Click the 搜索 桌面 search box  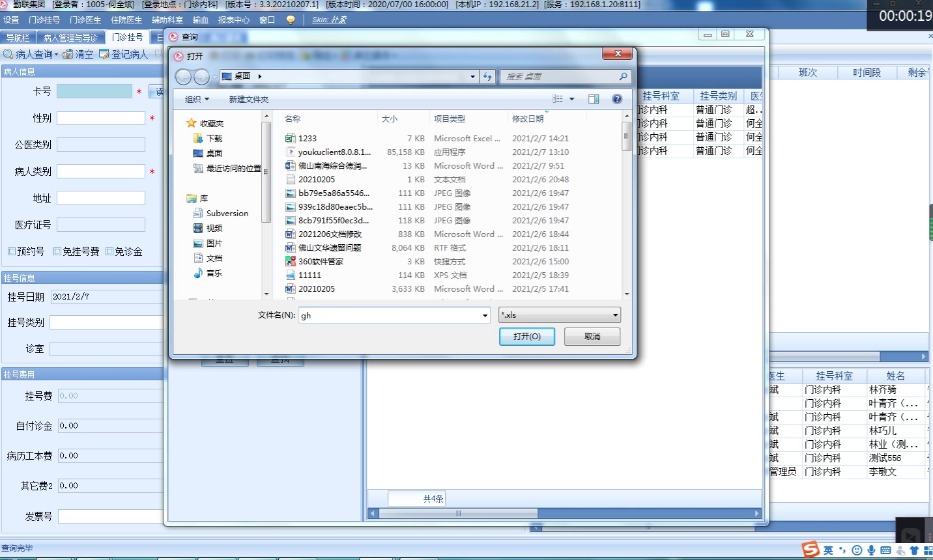(x=558, y=76)
